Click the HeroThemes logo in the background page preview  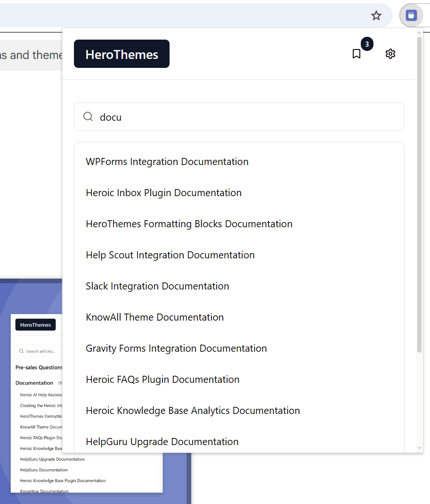pos(35,325)
